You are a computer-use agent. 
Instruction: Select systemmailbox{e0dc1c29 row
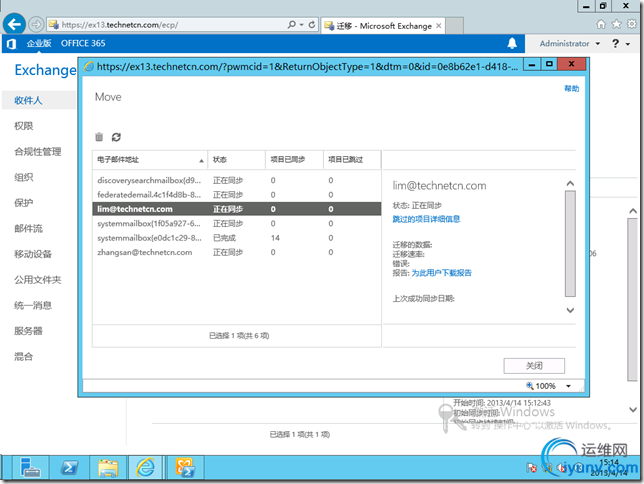pyautogui.click(x=237, y=238)
